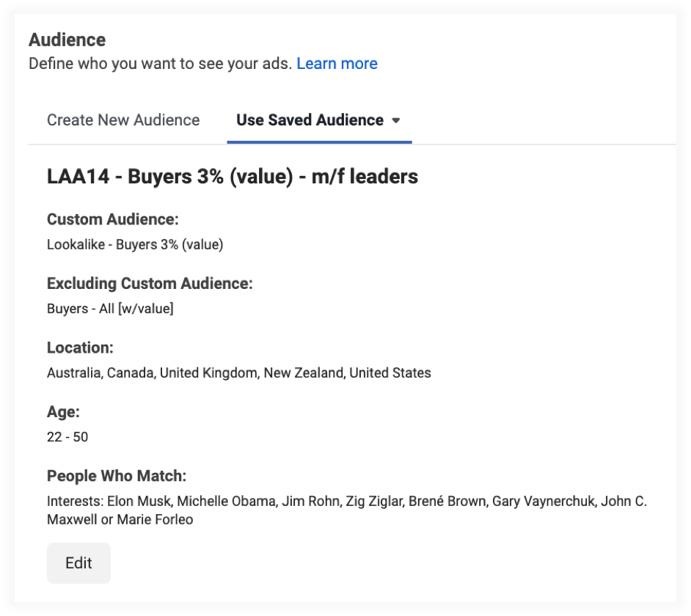Click United States in the location list
The image size is (691, 616).
click(x=390, y=373)
